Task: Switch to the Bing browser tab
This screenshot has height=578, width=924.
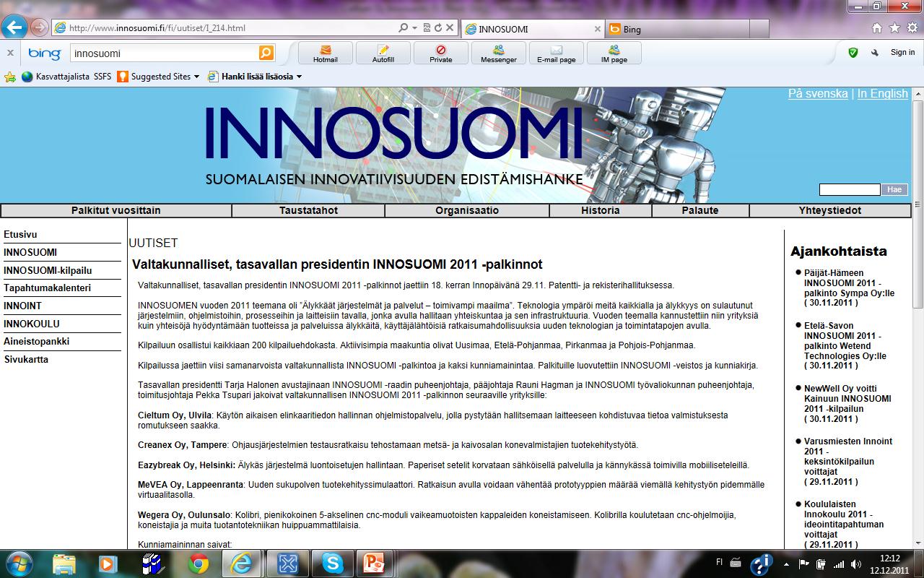Action: (x=676, y=29)
